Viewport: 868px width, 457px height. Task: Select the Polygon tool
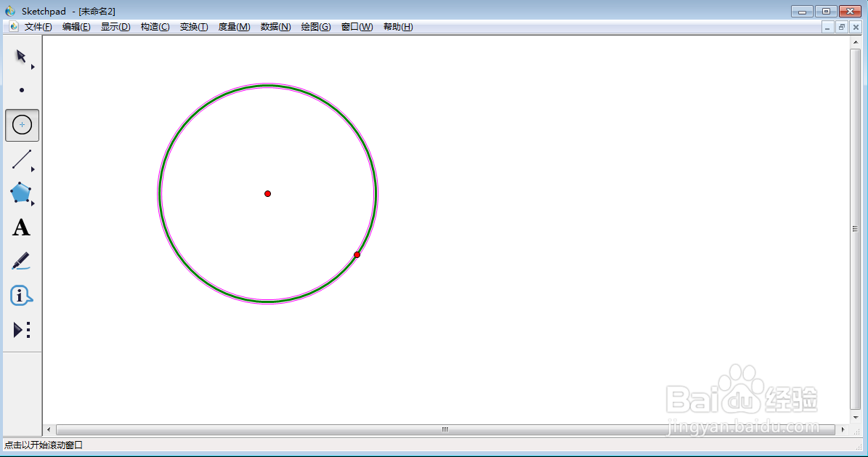point(20,193)
